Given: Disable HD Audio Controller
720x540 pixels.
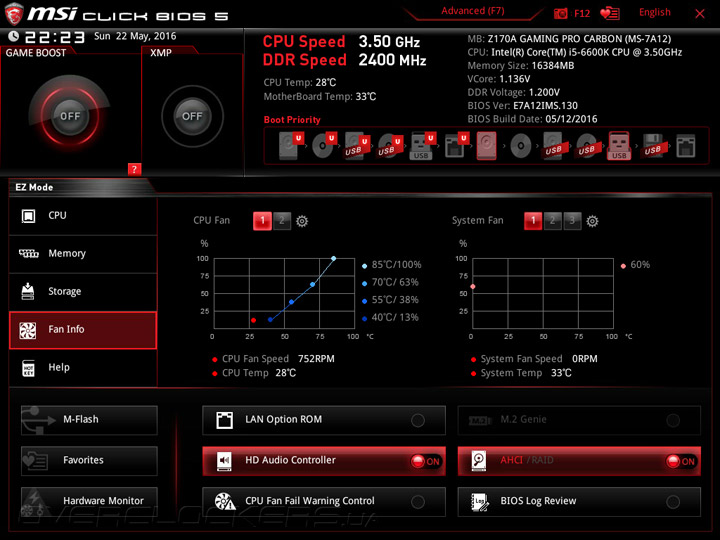Looking at the screenshot, I should (x=324, y=461).
